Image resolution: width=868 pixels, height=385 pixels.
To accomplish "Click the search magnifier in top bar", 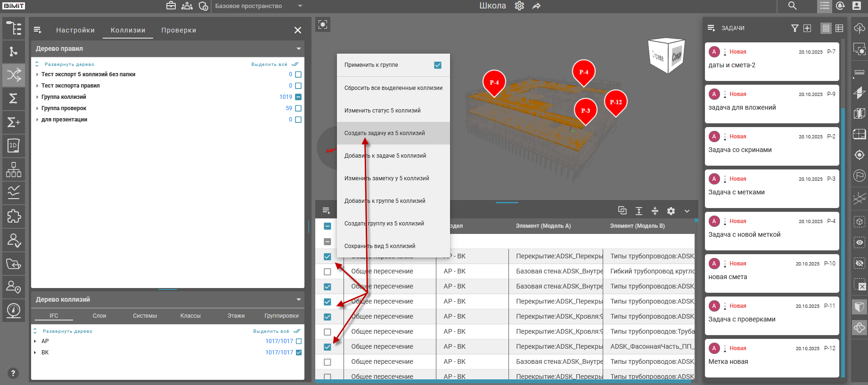I will [793, 6].
